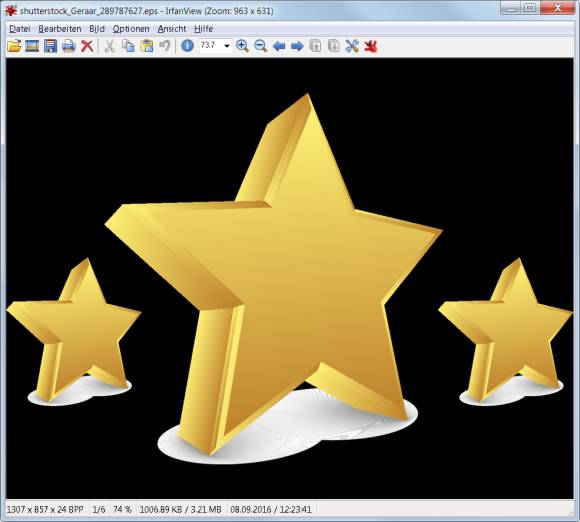580x522 pixels.
Task: Zoom in with the magnifier plus icon
Action: click(242, 46)
